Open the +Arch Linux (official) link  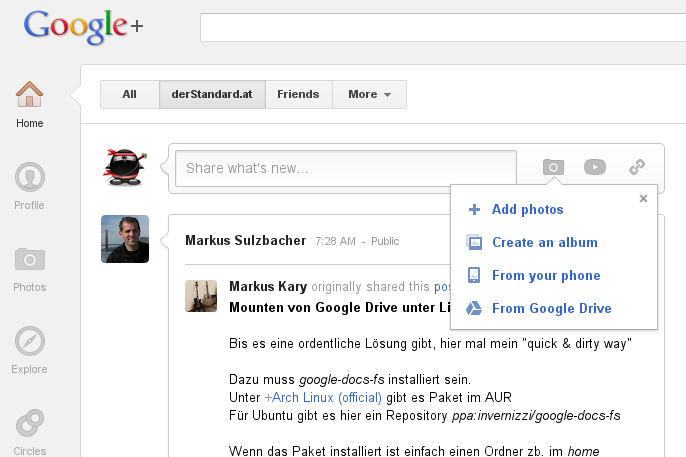[x=323, y=397]
